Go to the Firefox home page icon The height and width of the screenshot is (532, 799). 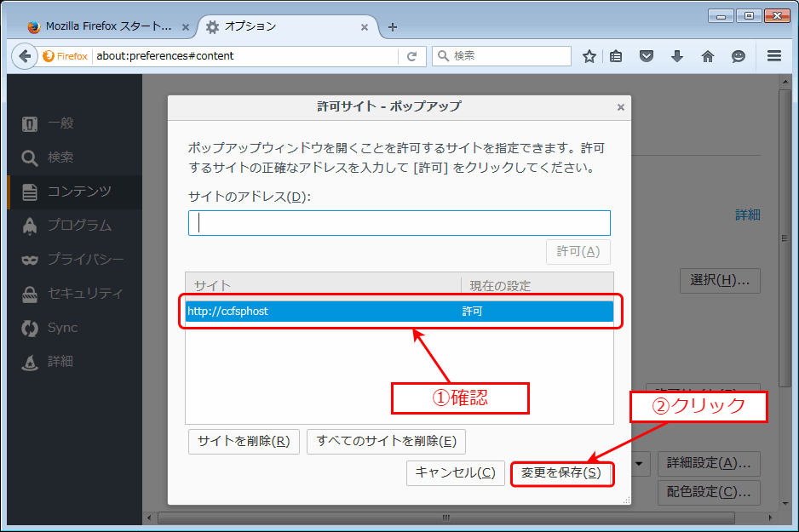708,56
